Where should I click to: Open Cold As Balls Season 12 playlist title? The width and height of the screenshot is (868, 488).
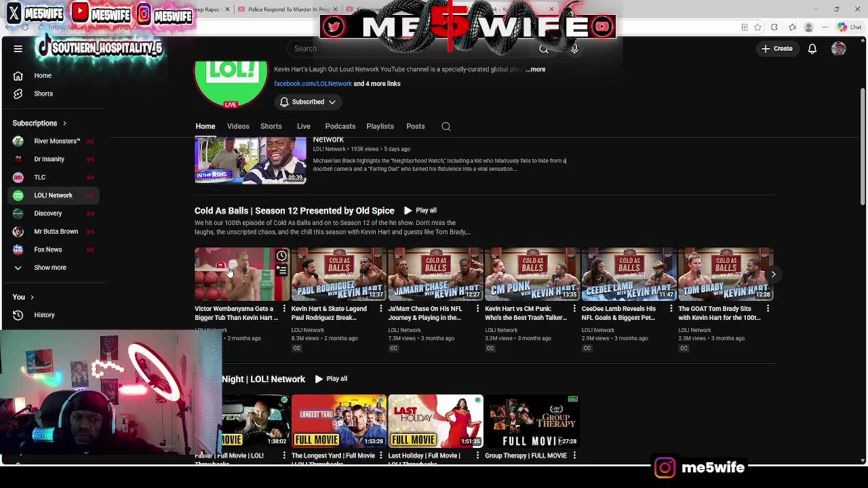[x=294, y=211]
